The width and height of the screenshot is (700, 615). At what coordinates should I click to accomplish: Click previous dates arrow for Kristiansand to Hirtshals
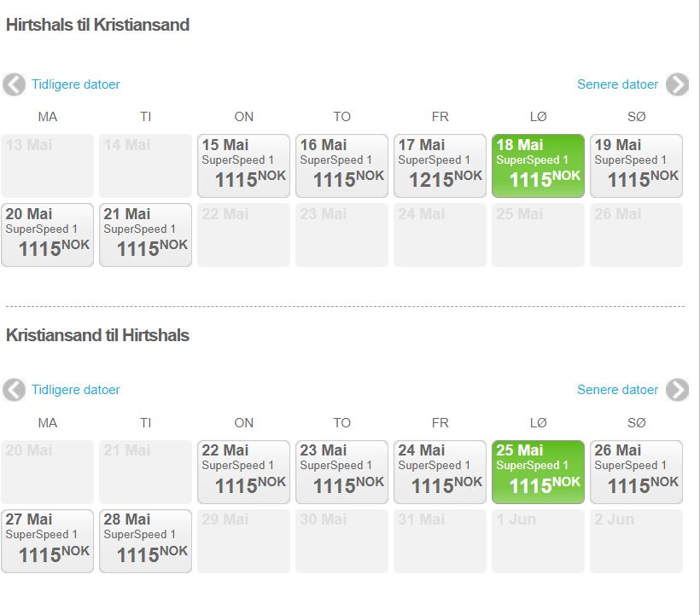pyautogui.click(x=14, y=390)
